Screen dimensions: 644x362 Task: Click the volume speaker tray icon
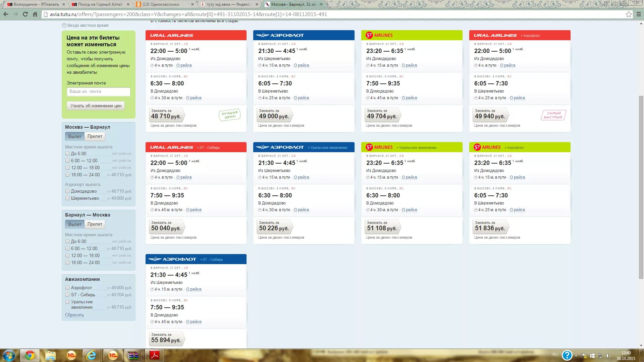click(608, 356)
